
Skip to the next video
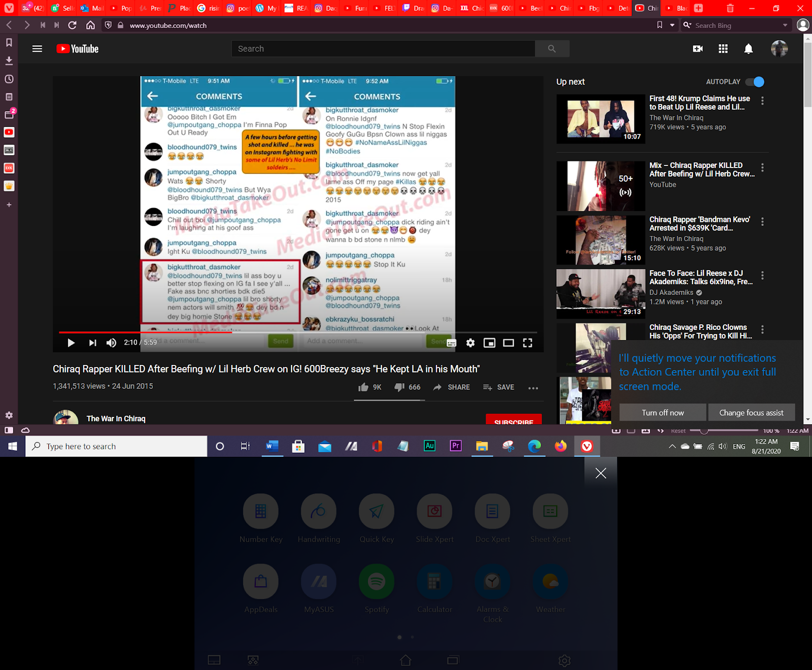click(92, 343)
